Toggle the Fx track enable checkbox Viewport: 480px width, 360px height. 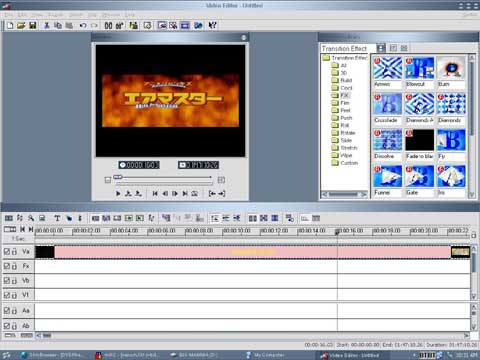(7, 266)
